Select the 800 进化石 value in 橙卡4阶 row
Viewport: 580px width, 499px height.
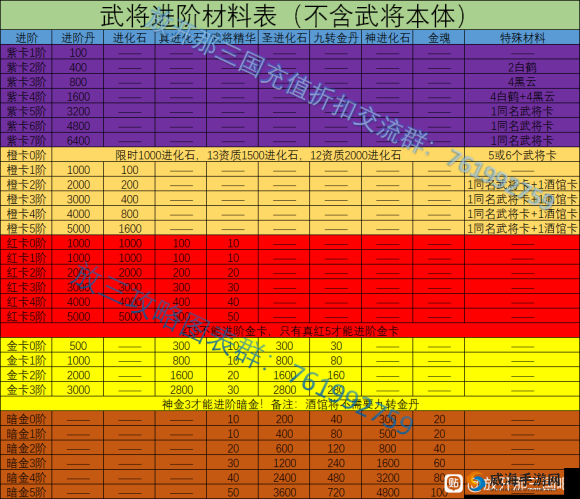130,214
